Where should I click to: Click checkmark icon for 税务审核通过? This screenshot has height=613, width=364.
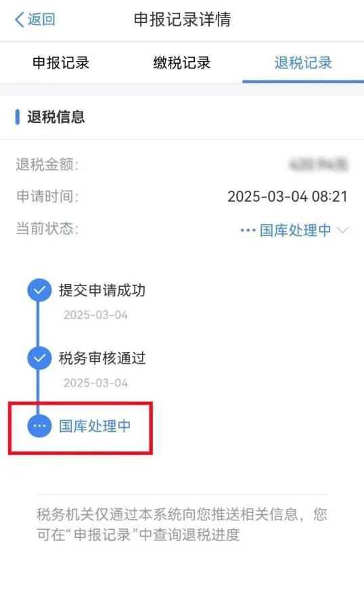coord(39,358)
